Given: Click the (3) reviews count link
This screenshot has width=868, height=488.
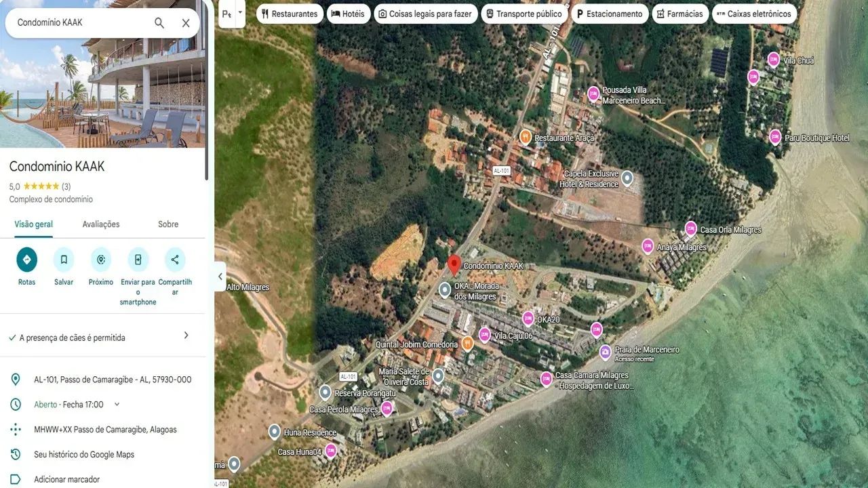Looking at the screenshot, I should (x=66, y=186).
